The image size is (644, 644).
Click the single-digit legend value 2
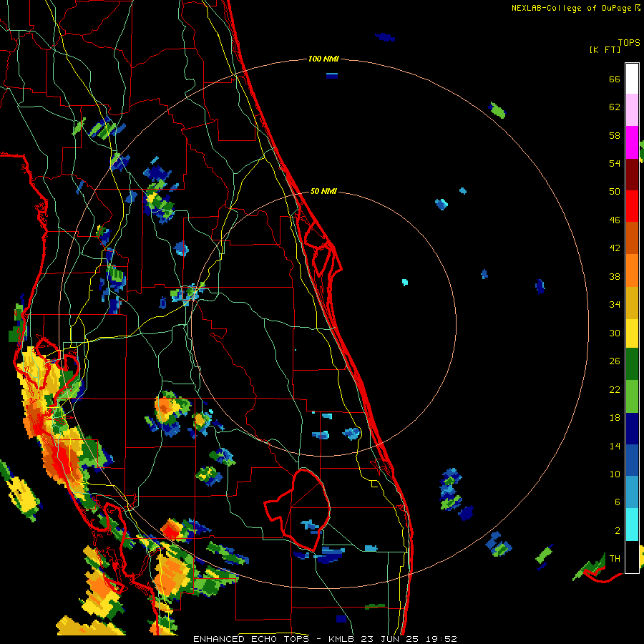click(x=618, y=531)
